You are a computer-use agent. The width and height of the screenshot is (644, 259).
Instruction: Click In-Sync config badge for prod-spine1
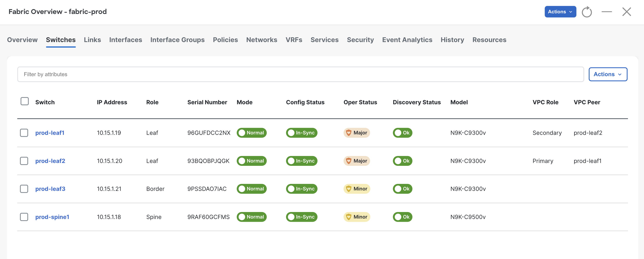coord(301,217)
